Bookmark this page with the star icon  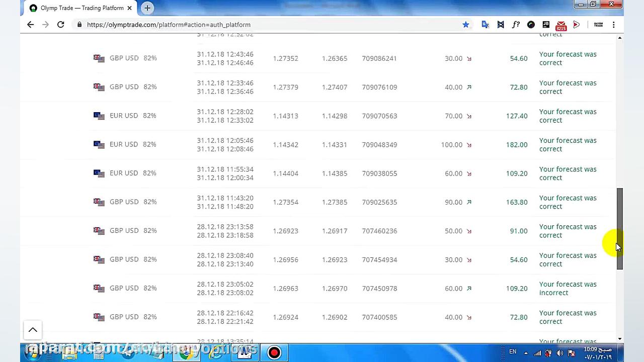(x=466, y=25)
